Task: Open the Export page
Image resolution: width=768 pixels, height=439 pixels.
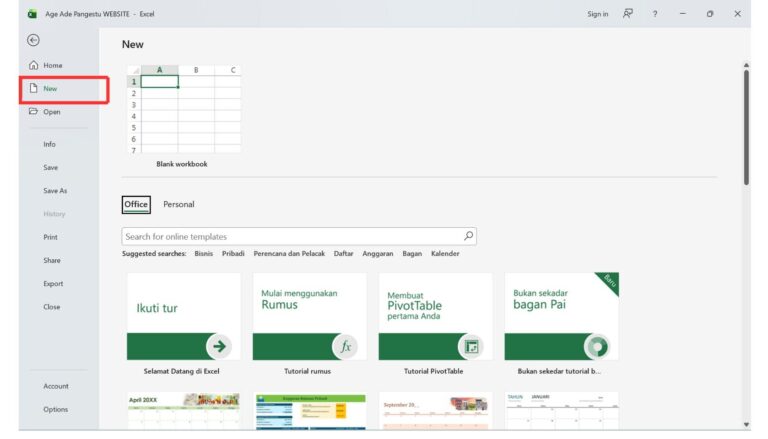Action: coord(53,284)
